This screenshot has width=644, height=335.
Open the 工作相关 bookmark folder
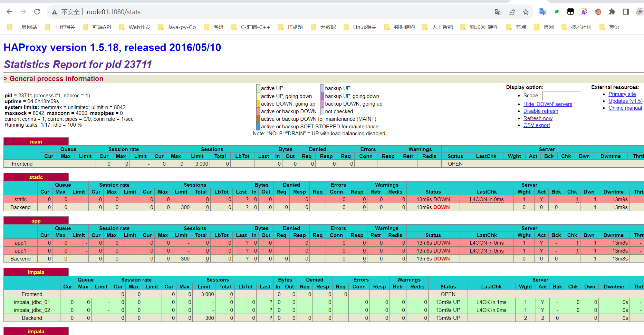(x=60, y=27)
